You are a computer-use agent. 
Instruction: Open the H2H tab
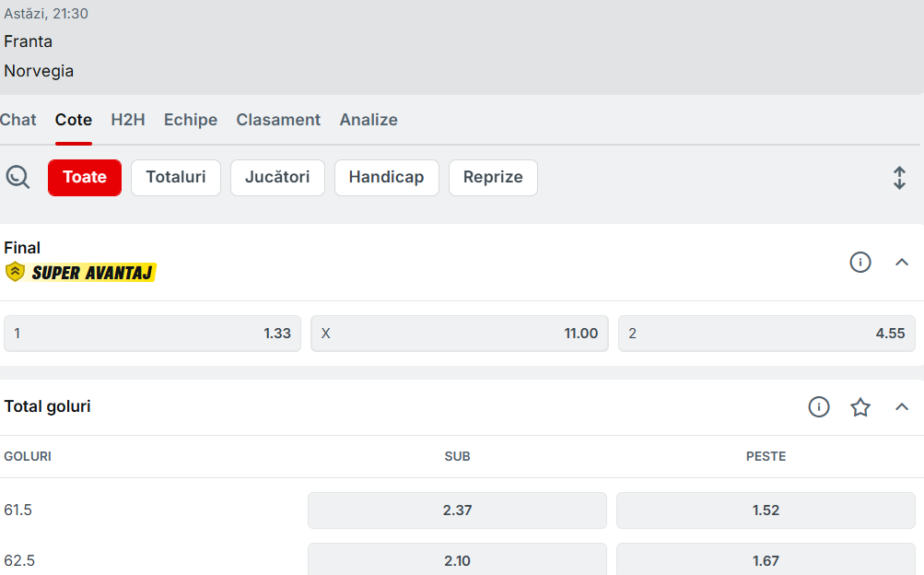(x=127, y=120)
